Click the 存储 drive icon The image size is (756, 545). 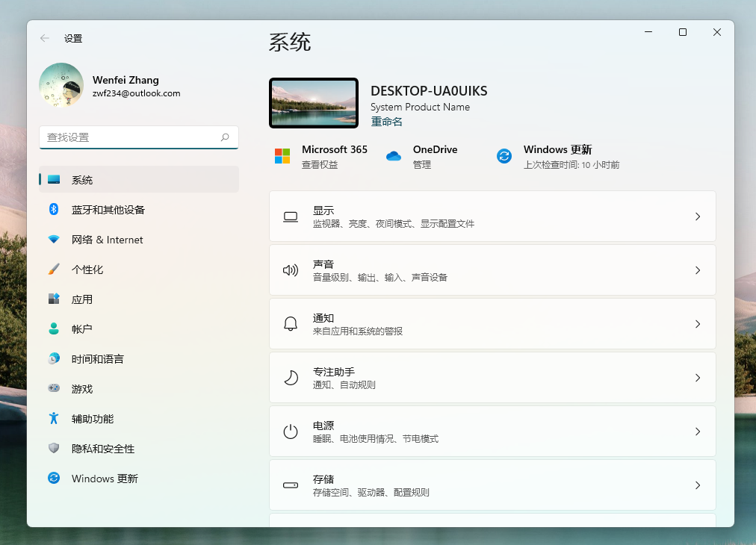(x=291, y=485)
